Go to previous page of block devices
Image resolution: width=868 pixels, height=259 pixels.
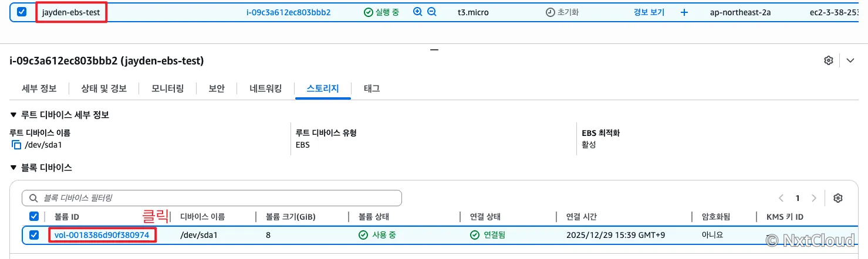tap(781, 198)
